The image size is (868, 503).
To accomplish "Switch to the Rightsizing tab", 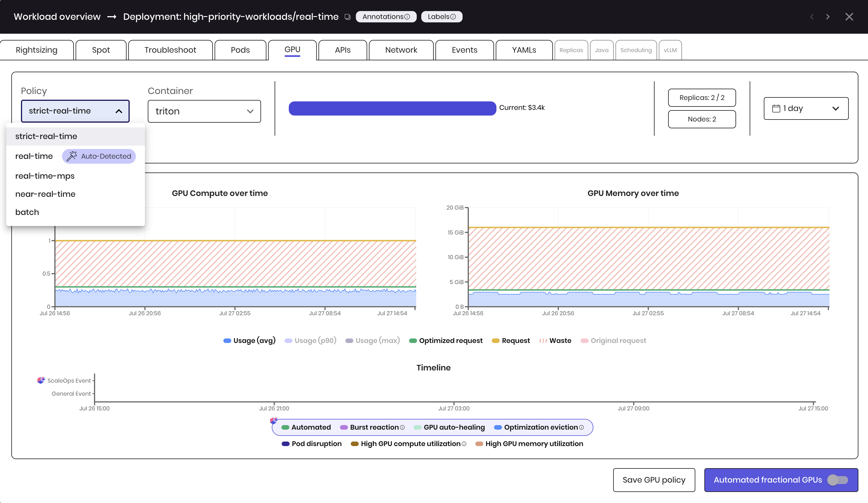I will (37, 50).
